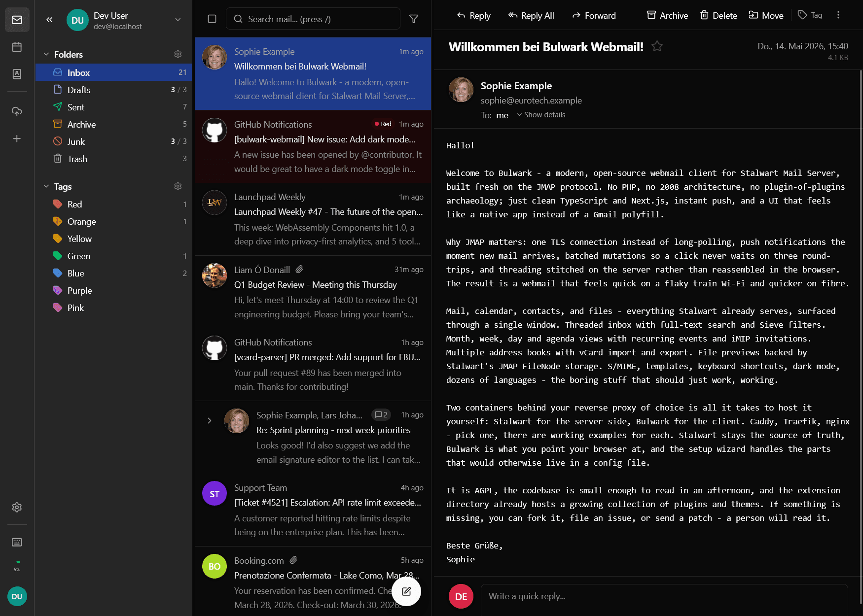Click the attachment paperclip on Liam Ó Donaill email
Viewport: 863px width, 616px height.
click(299, 270)
